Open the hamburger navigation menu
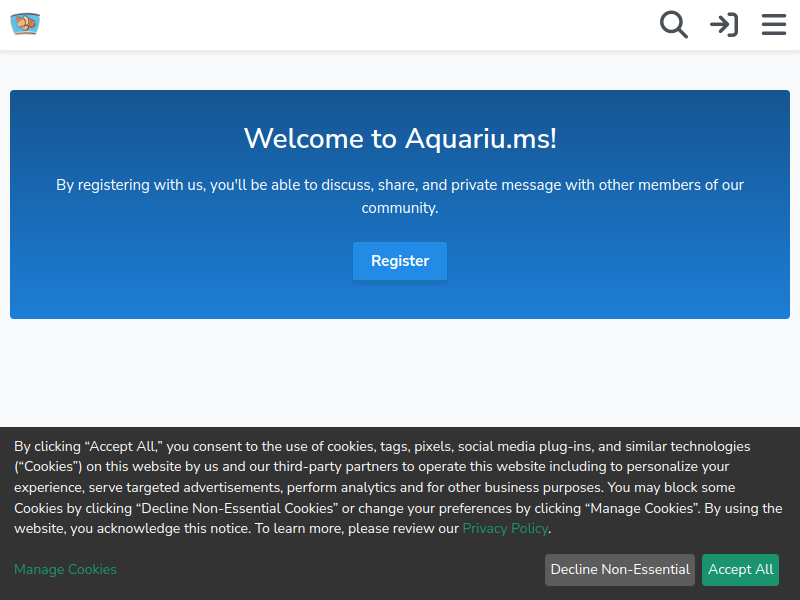Screen dimensions: 800x600 (x=773, y=24)
